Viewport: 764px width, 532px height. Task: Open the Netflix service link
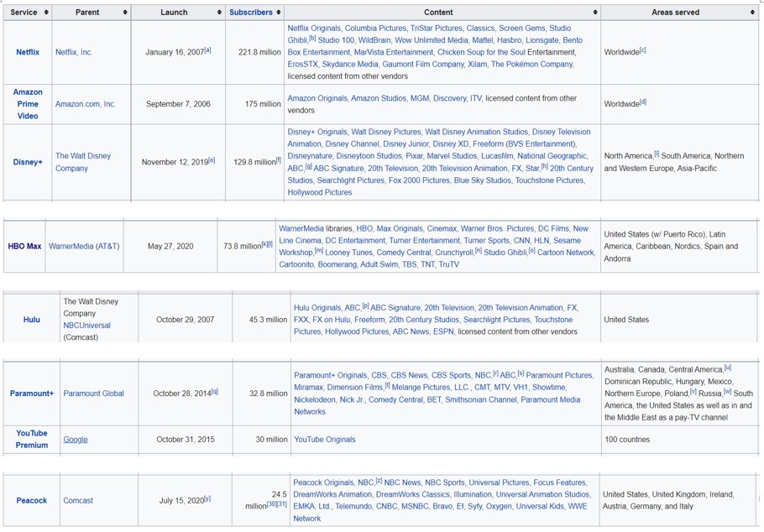tap(28, 52)
